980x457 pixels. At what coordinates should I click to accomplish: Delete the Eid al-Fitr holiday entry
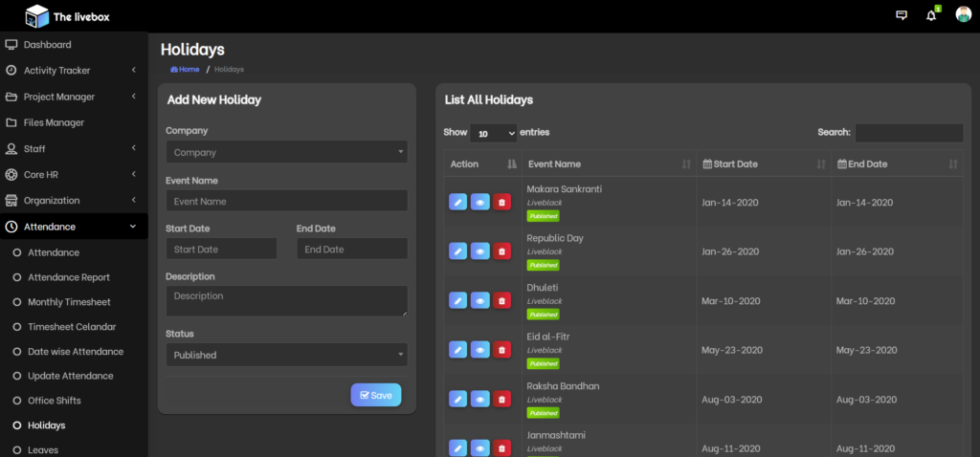tap(502, 350)
